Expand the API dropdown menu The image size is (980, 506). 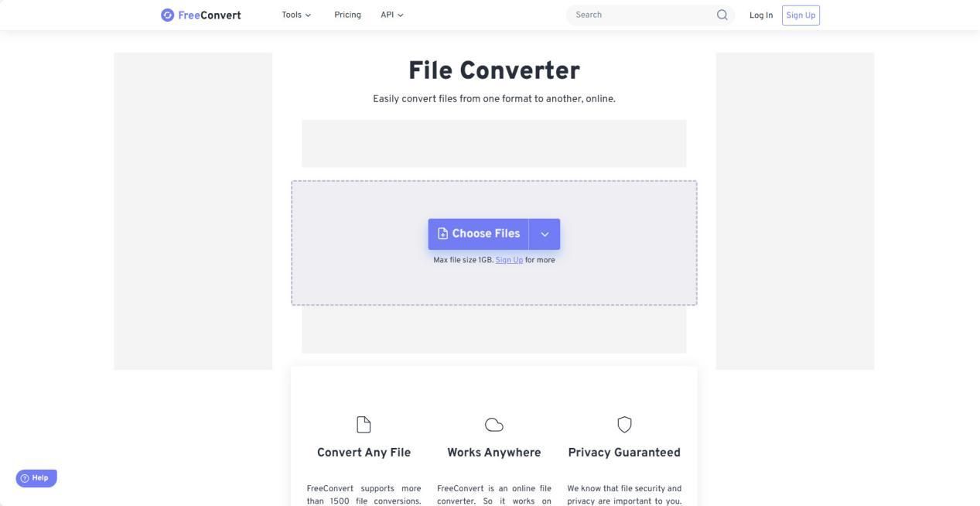tap(392, 15)
